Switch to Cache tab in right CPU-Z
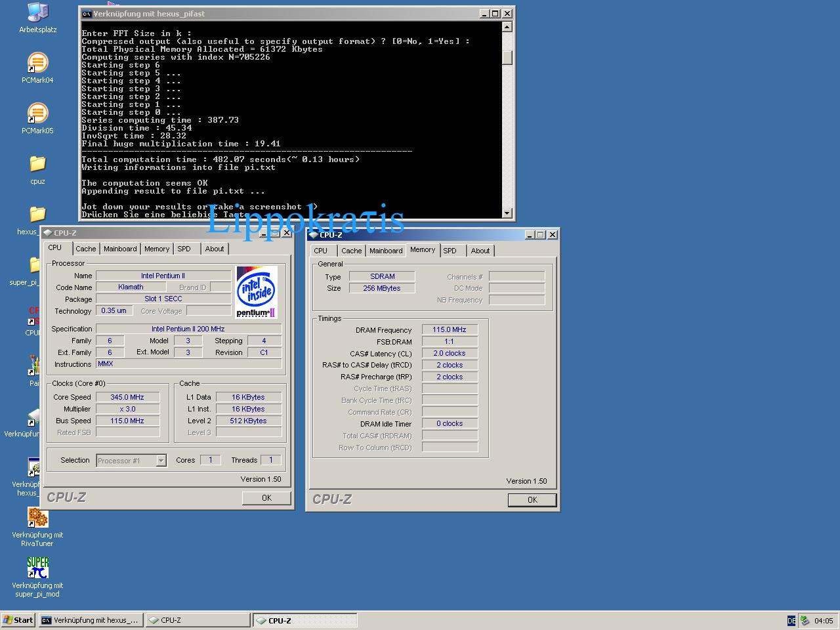This screenshot has width=840, height=630. coord(352,251)
